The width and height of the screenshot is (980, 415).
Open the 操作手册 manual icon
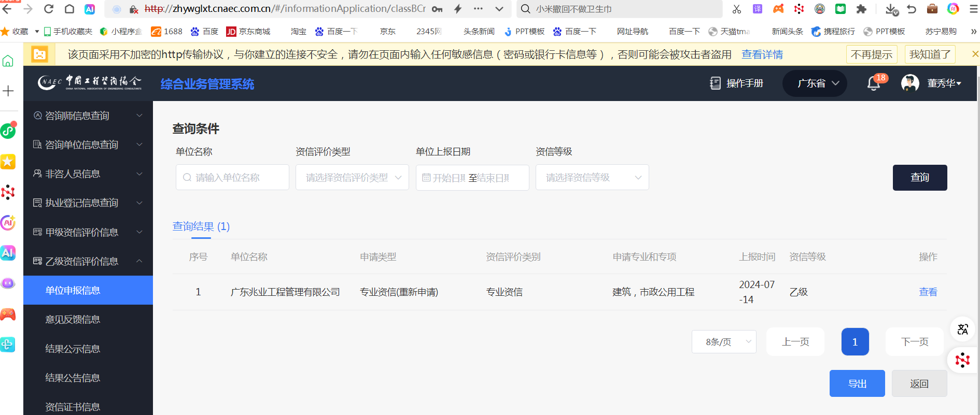tap(716, 83)
